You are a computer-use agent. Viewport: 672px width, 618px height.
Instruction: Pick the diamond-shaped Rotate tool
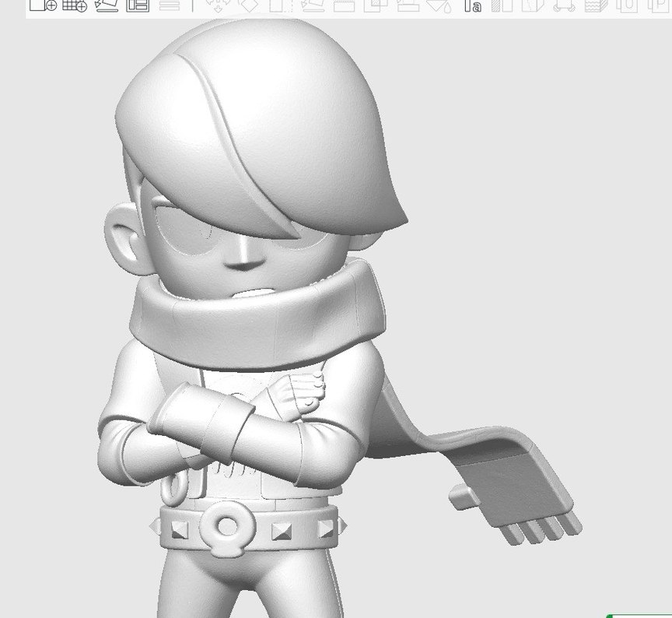pos(249,8)
